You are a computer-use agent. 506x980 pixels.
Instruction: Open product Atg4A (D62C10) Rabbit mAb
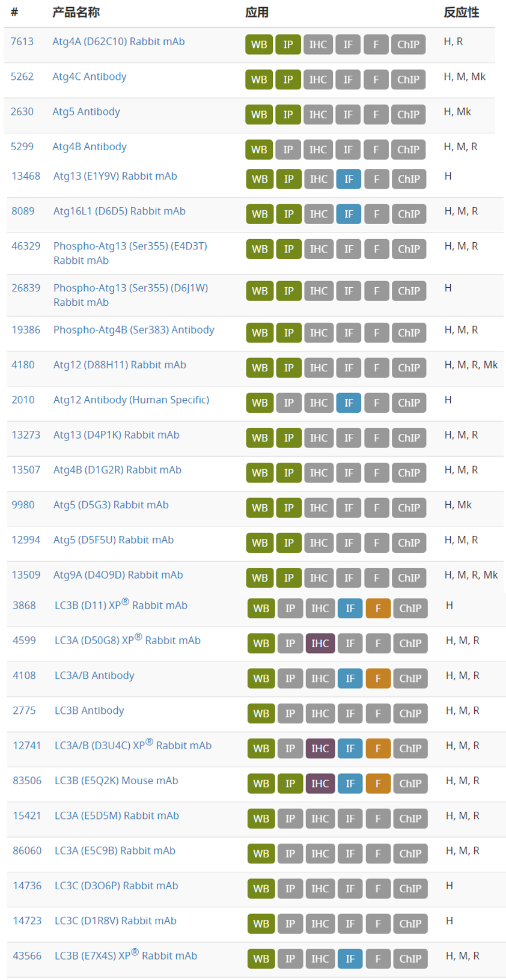pos(118,41)
